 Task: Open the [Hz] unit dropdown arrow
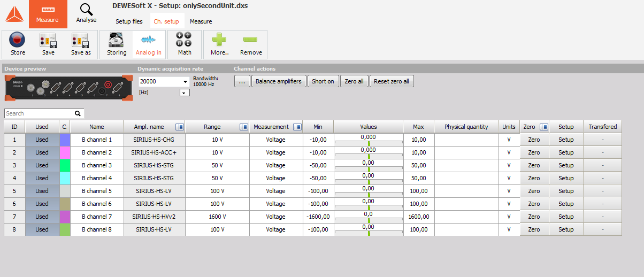click(x=185, y=93)
